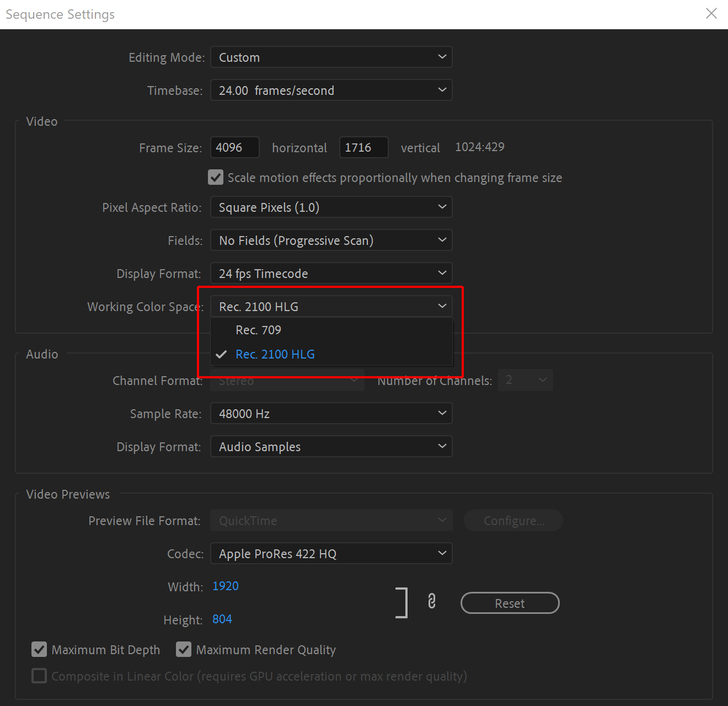Open the Sample Rate dropdown
The height and width of the screenshot is (706, 728).
tap(331, 414)
